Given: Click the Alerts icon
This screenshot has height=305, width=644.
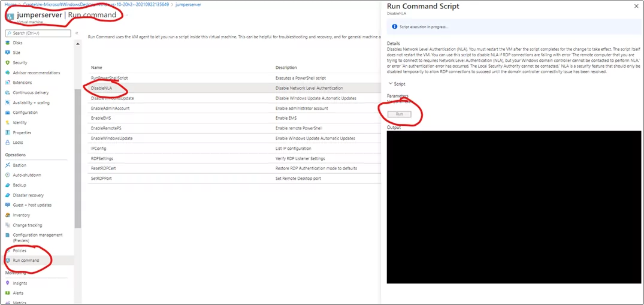Looking at the screenshot, I should click(7, 293).
